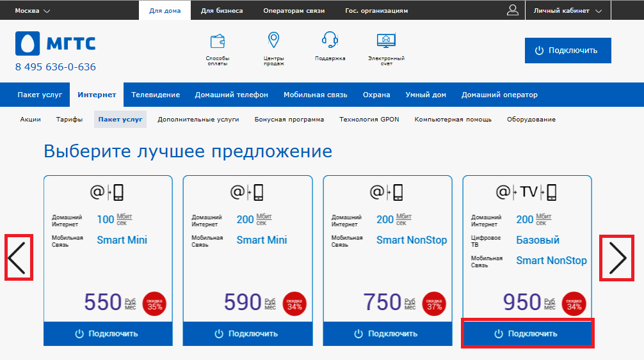Screen dimensions: 644x360
Task: Click the 550 Руб/мес price
Action: click(x=109, y=302)
